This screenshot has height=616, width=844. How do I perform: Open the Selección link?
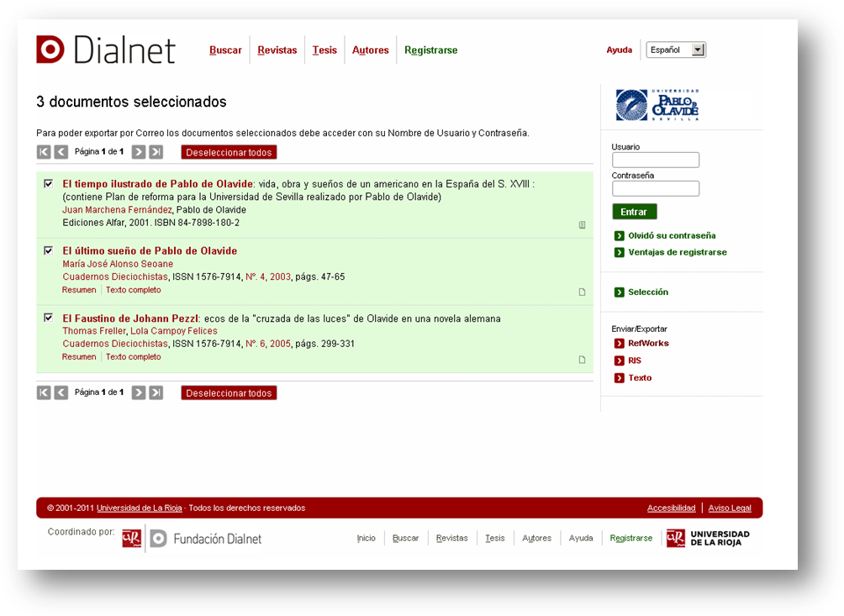coord(648,292)
